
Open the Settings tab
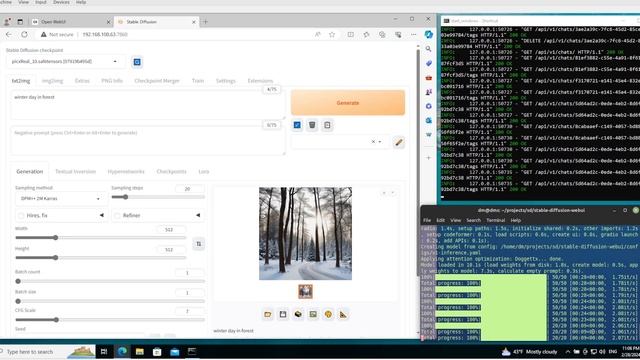coord(225,81)
